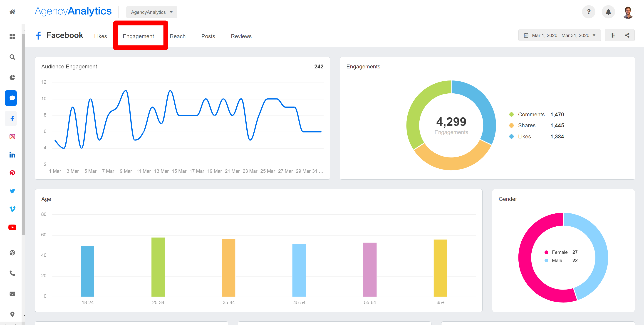Click the Reviews tab
This screenshot has width=644, height=325.
click(241, 36)
